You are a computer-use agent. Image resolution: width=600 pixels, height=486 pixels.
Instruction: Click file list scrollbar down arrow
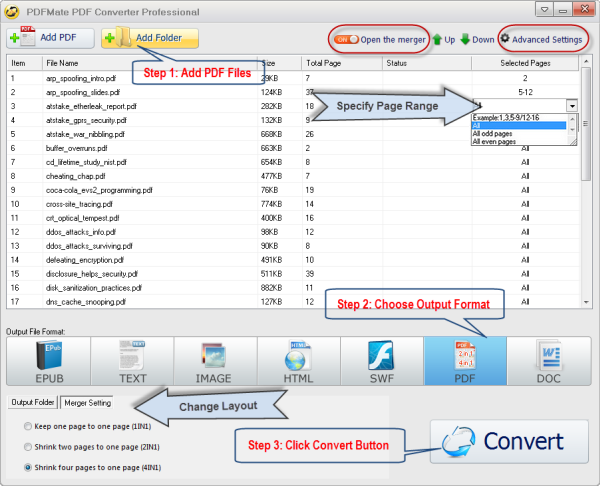coord(586,302)
